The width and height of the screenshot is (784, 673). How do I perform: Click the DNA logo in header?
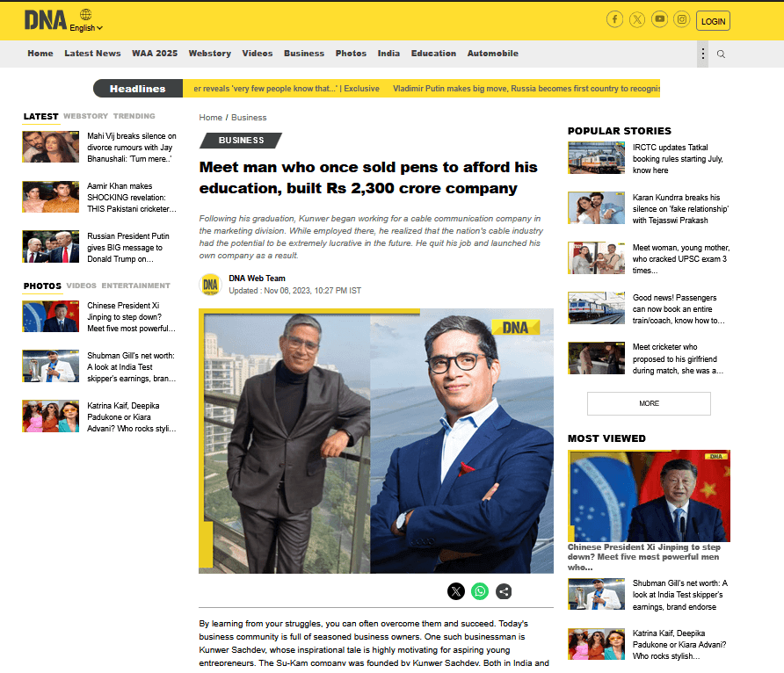(46, 20)
